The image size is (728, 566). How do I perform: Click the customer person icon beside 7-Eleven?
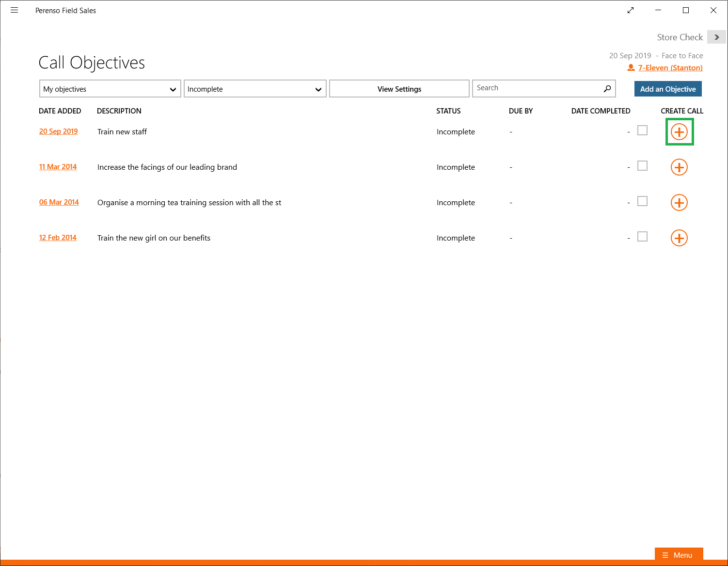631,68
